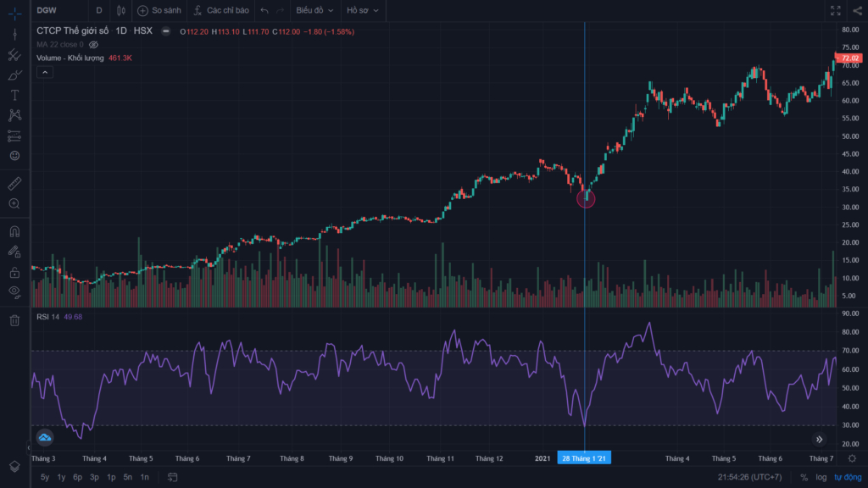Open the emoji icons tool
Viewport: 868px width, 488px height.
click(x=15, y=156)
